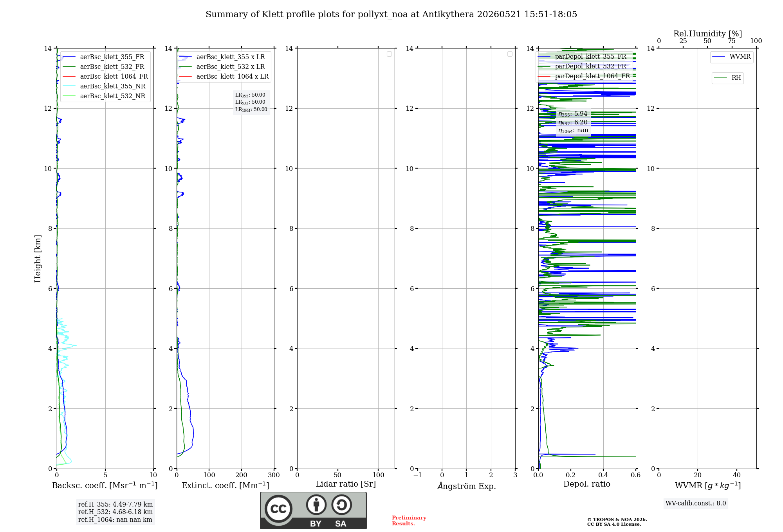Image resolution: width=783 pixels, height=532 pixels.
Task: Click the aerBsc_klett_532_FR legend entry
Action: 103,67
